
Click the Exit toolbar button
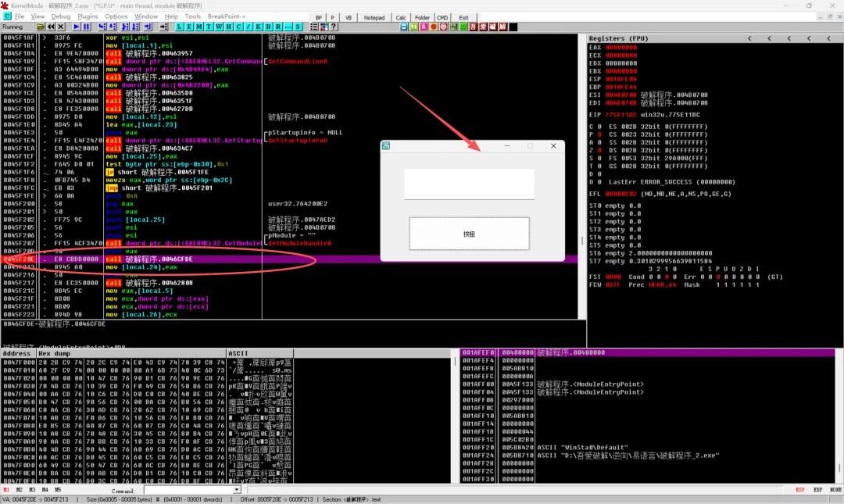pyautogui.click(x=464, y=18)
